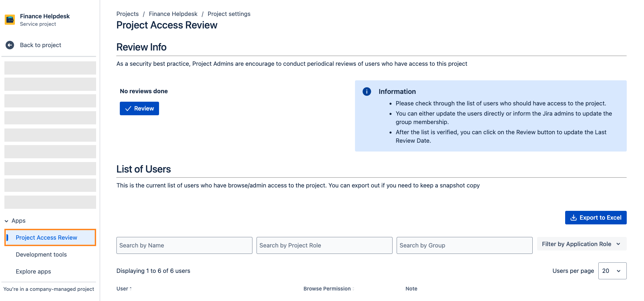Collapse the Apps section in the sidebar

6,221
